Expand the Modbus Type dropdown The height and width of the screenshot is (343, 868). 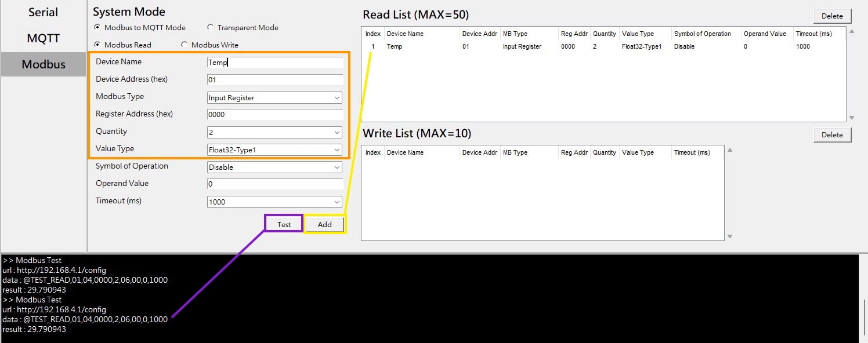tap(274, 98)
